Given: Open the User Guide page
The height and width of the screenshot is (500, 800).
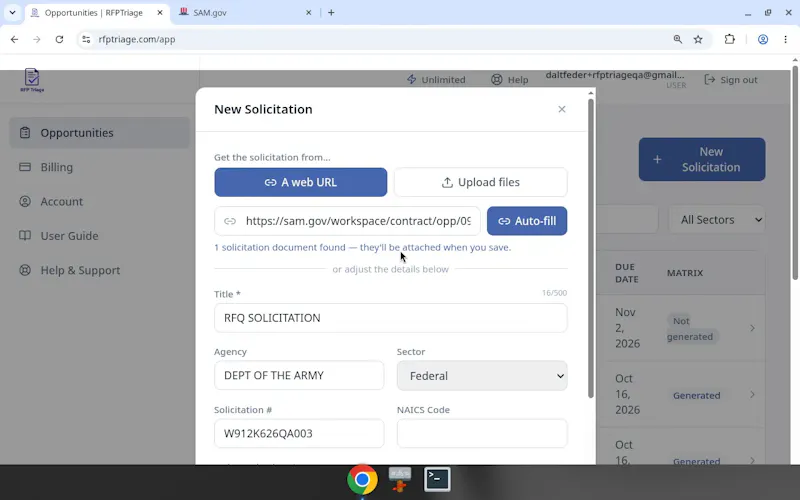Looking at the screenshot, I should [x=99, y=236].
